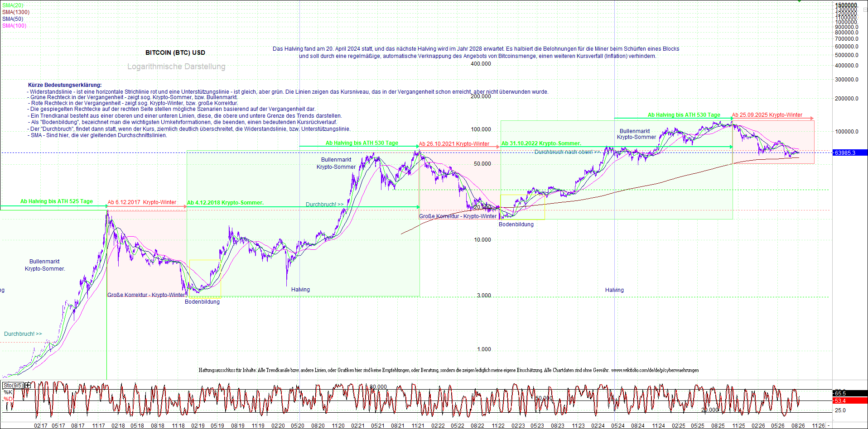Click 'Ab 26.10.2021 Krypto-Winter' annotation

coord(454,144)
